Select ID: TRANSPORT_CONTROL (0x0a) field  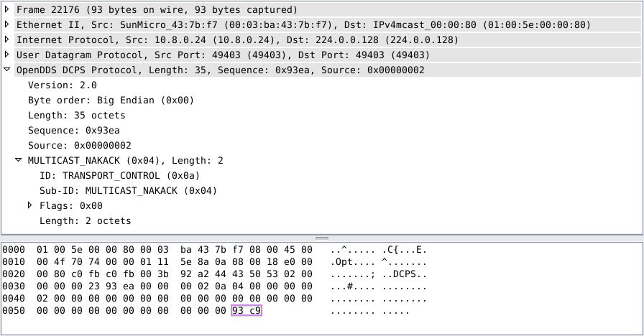coord(119,176)
